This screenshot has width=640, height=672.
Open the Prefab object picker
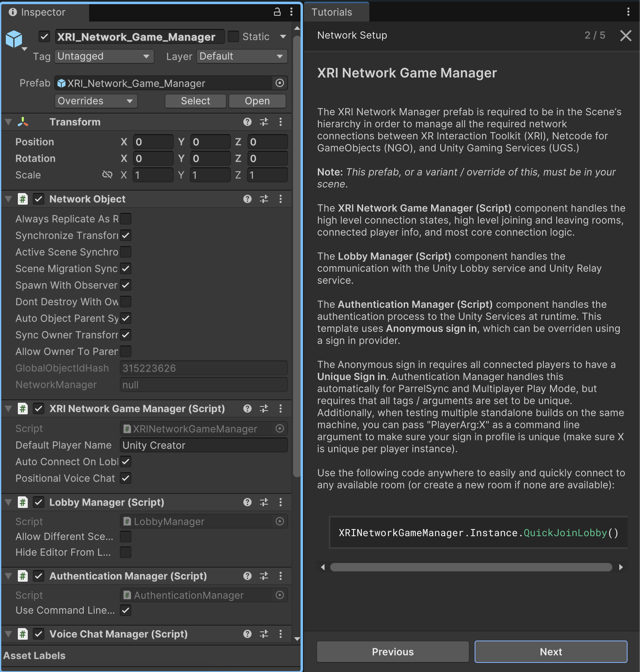(280, 83)
